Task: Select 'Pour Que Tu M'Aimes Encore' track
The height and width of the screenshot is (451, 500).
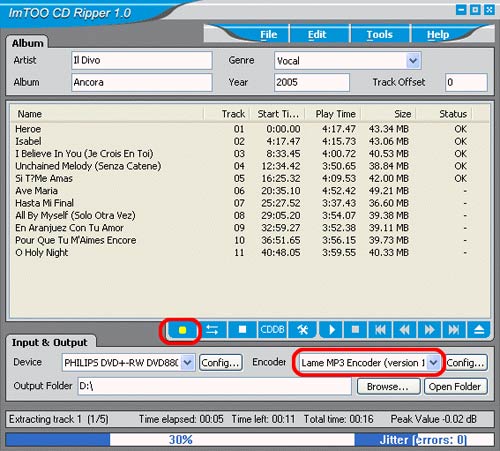Action: 76,240
